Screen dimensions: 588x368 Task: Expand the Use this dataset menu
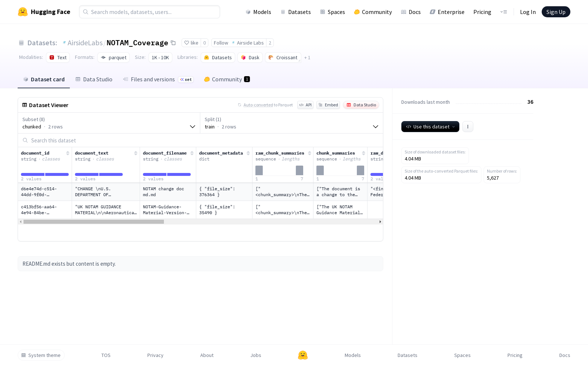click(430, 127)
